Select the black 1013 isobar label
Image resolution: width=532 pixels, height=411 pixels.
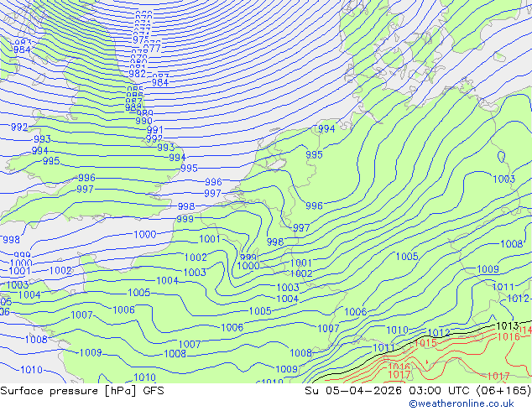508,326
